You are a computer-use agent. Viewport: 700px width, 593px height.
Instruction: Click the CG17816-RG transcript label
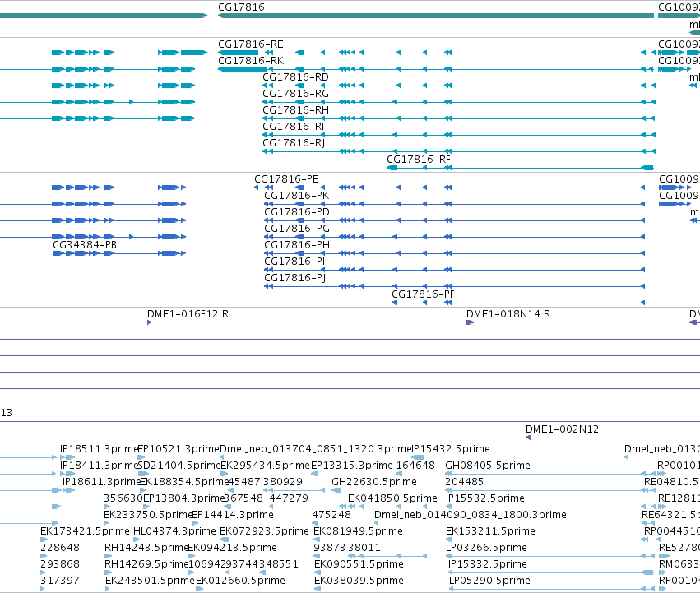click(x=295, y=94)
